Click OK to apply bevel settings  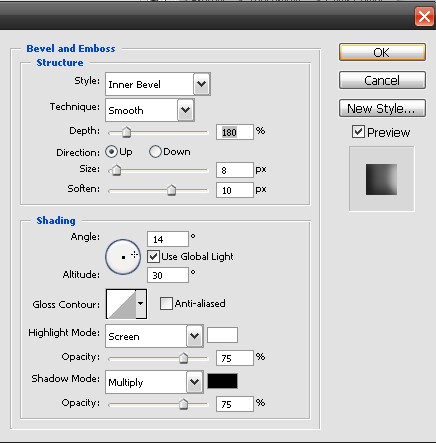382,52
